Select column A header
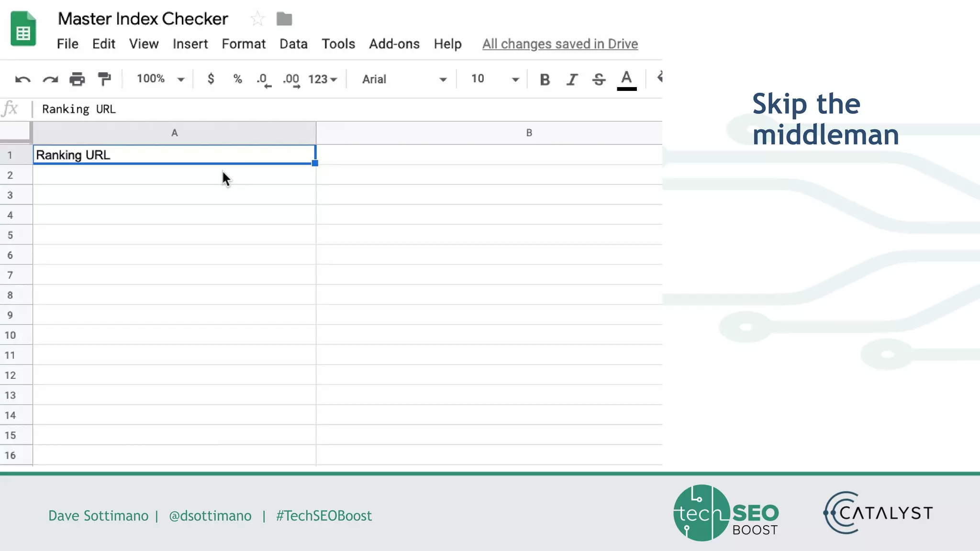The width and height of the screenshot is (980, 551). [175, 133]
